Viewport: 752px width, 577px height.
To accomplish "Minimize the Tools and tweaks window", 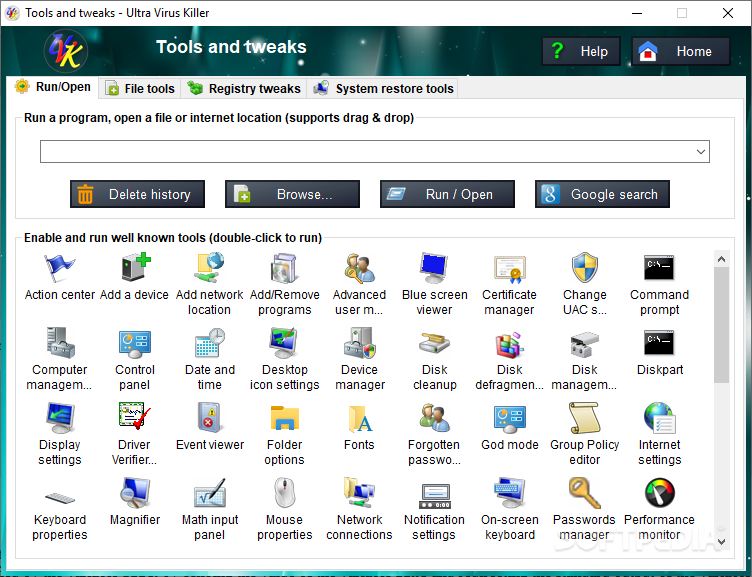I will 637,13.
